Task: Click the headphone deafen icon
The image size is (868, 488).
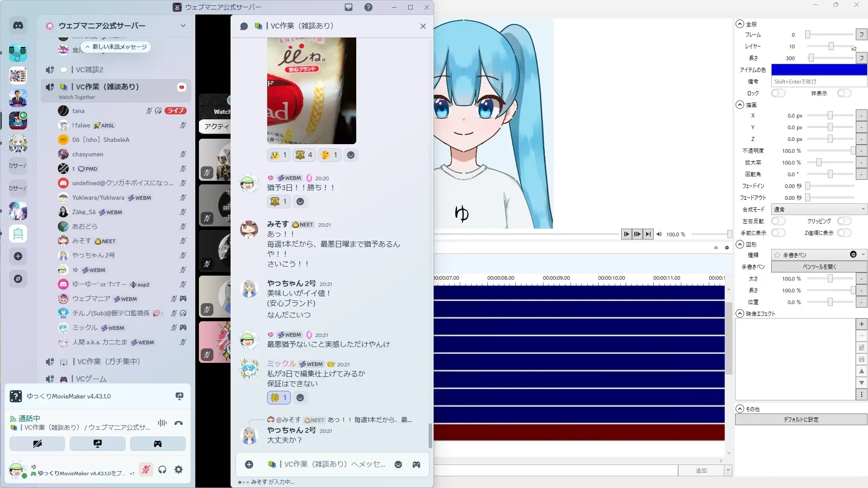Action: (x=162, y=469)
